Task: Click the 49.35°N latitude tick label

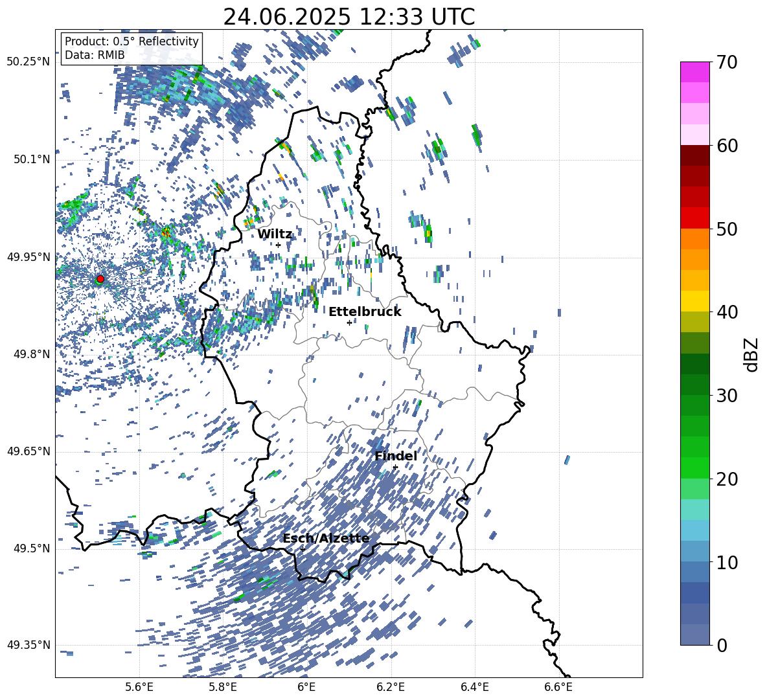Action: 29,645
